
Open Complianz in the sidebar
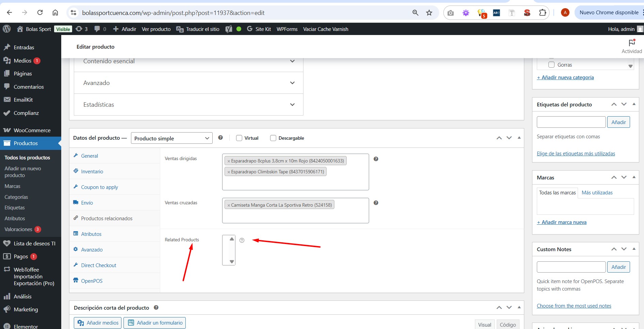pyautogui.click(x=26, y=113)
